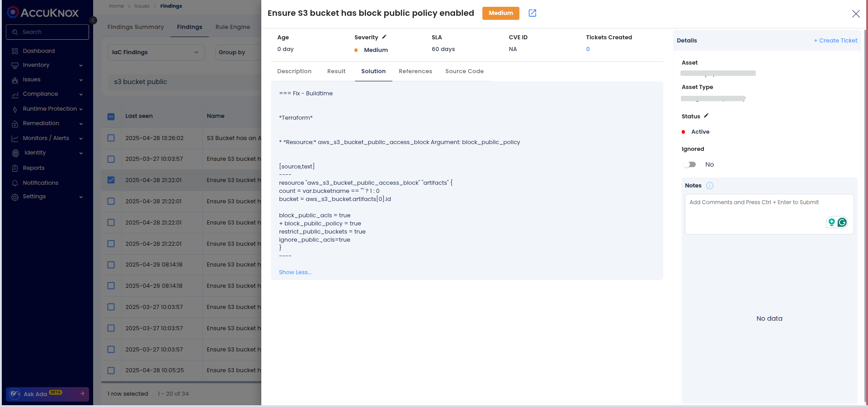Click the Tickets Created count 0
Image resolution: width=868 pixels, height=407 pixels.
[x=588, y=49]
